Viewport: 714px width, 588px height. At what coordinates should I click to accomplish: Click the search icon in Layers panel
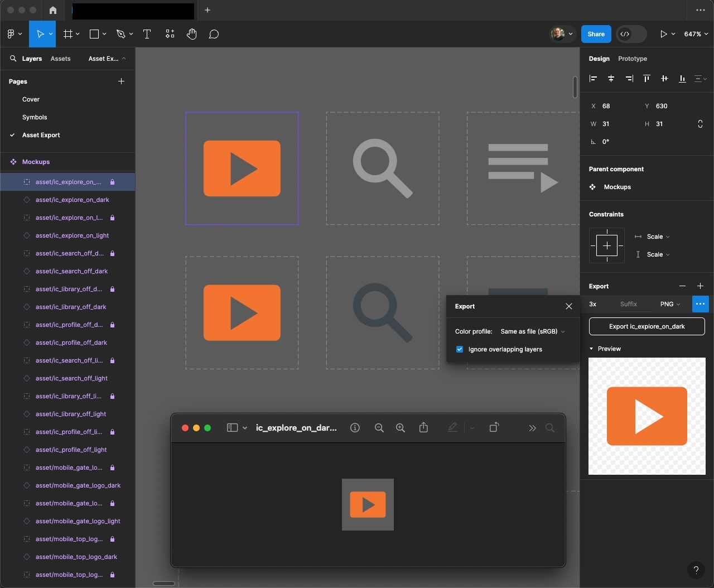[13, 59]
